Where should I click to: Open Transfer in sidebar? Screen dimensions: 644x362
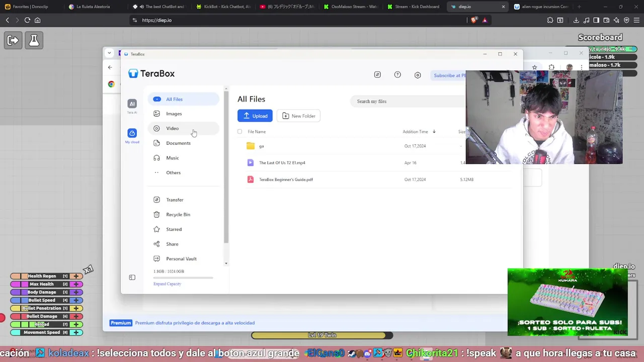tap(184, 200)
